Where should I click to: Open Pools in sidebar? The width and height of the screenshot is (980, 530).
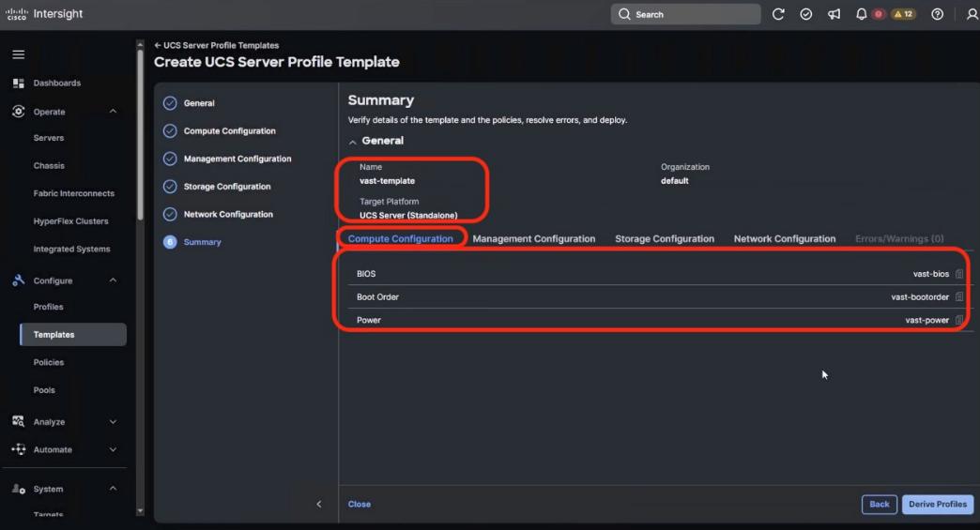pyautogui.click(x=44, y=389)
